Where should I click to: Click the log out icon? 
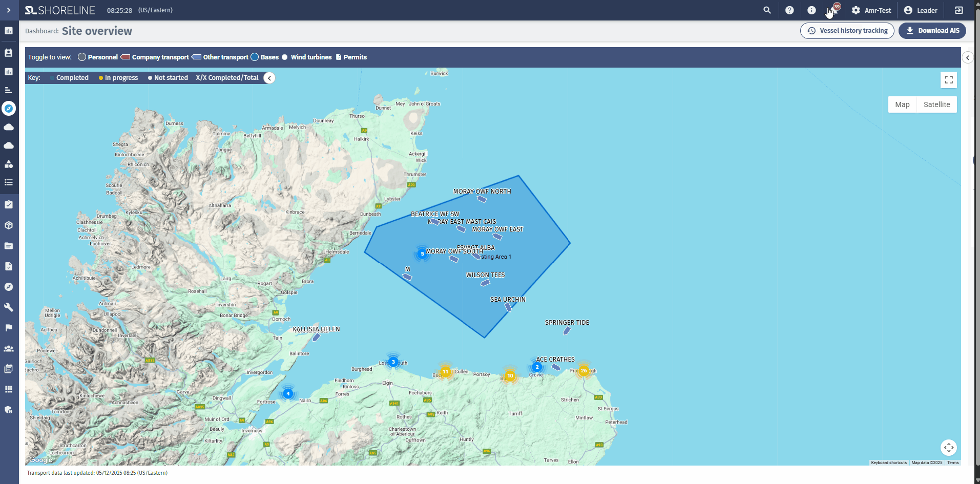click(959, 10)
